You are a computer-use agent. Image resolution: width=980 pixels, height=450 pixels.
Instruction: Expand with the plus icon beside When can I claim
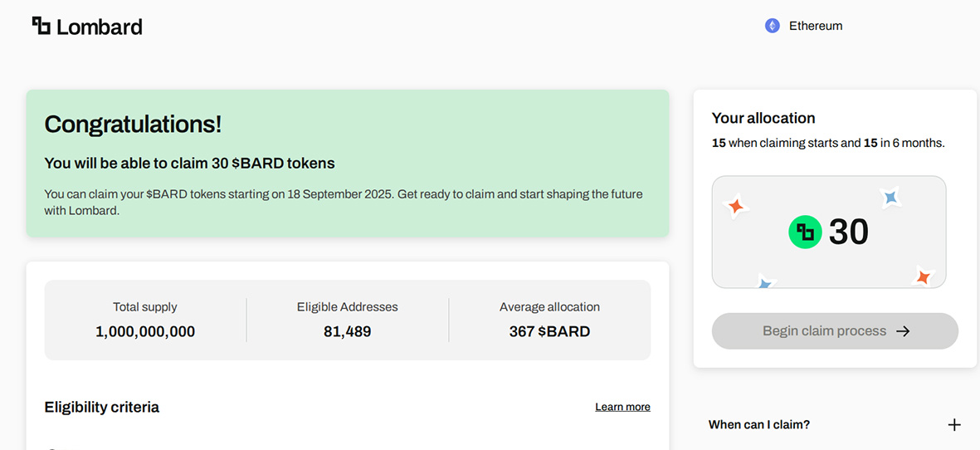[954, 425]
